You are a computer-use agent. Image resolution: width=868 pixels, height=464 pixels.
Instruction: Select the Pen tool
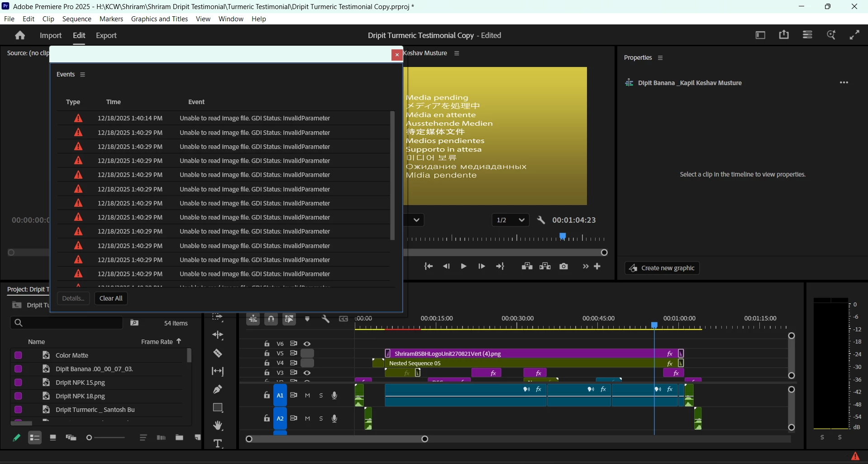[x=218, y=389]
